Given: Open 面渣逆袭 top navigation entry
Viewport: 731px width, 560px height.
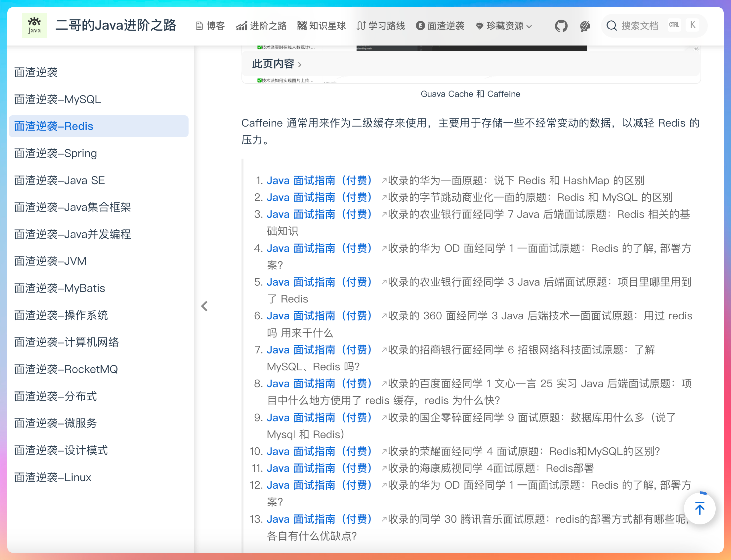Looking at the screenshot, I should tap(440, 26).
